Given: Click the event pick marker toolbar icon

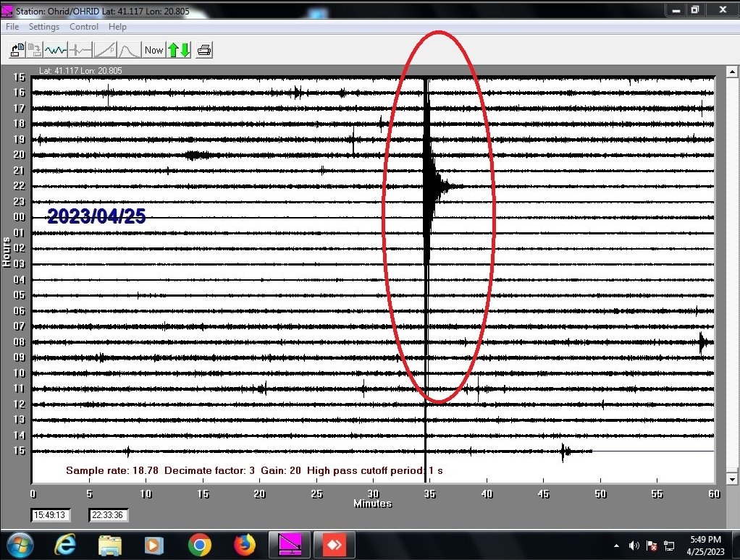Looking at the screenshot, I should [80, 50].
